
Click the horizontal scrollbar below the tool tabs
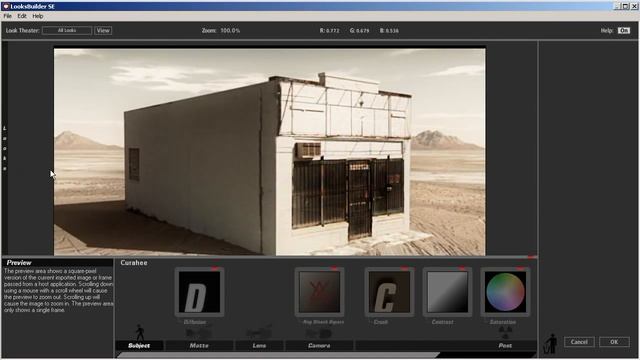pos(279,355)
